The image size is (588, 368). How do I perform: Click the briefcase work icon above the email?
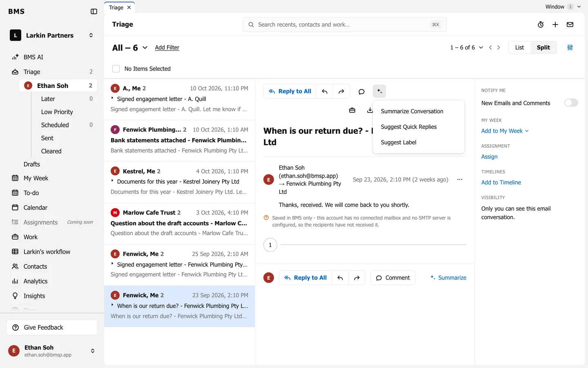pyautogui.click(x=352, y=110)
